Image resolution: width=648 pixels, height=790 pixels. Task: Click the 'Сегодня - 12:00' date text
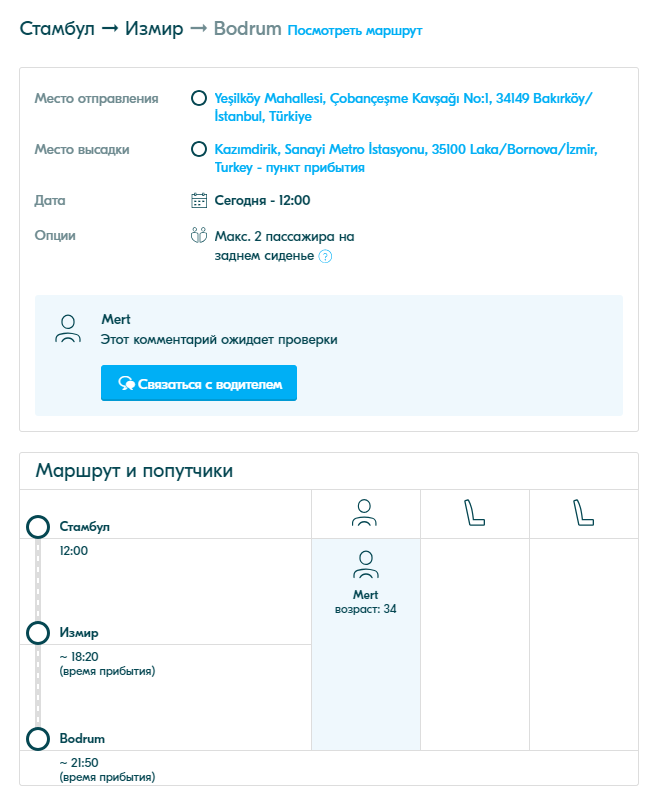coord(263,201)
